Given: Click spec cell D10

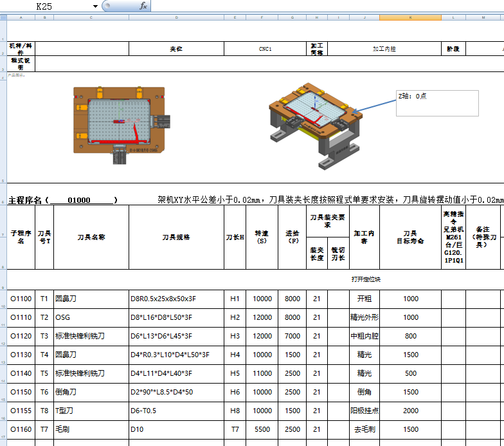Looking at the screenshot, I should (176, 430).
